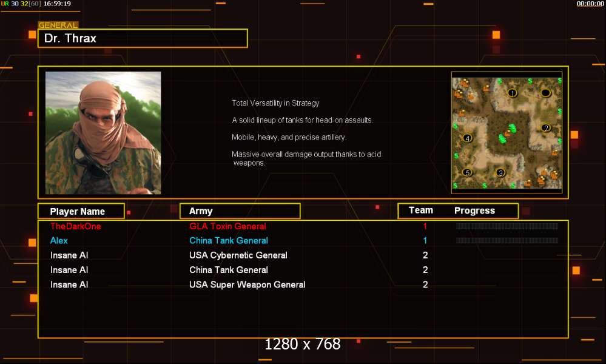Click the Dr. Thrax general name field
The width and height of the screenshot is (606, 364).
coord(143,38)
